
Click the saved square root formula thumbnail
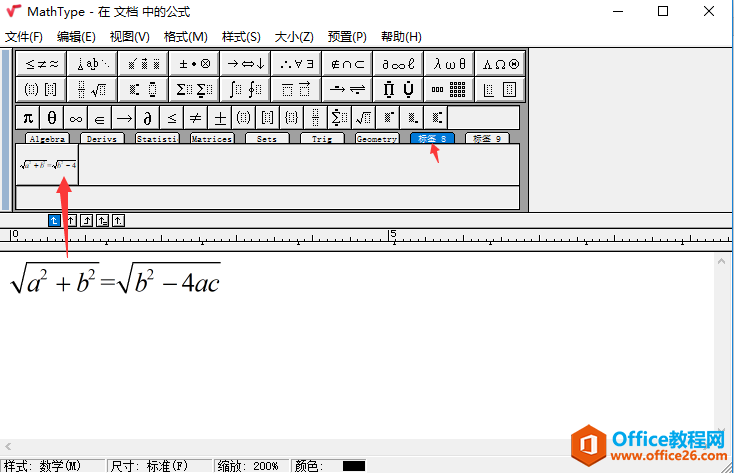pos(47,165)
